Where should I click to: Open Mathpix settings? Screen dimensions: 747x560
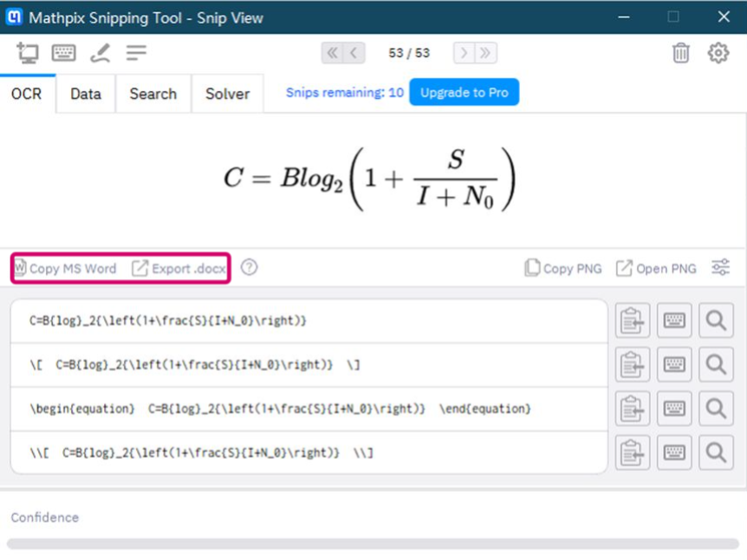pos(718,53)
